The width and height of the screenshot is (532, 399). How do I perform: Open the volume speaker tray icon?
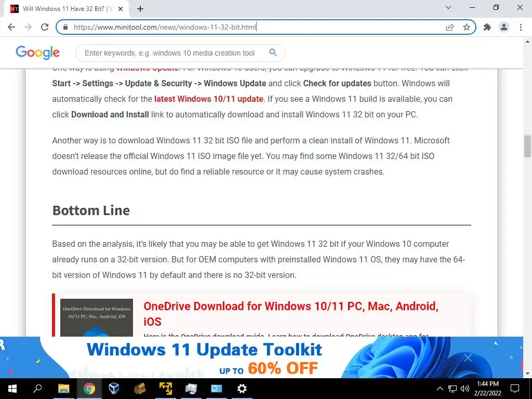click(465, 389)
